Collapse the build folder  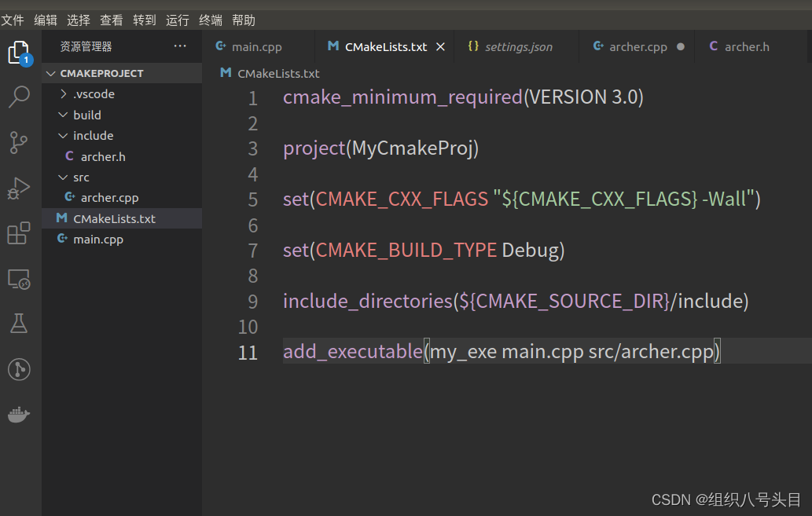[x=63, y=115]
